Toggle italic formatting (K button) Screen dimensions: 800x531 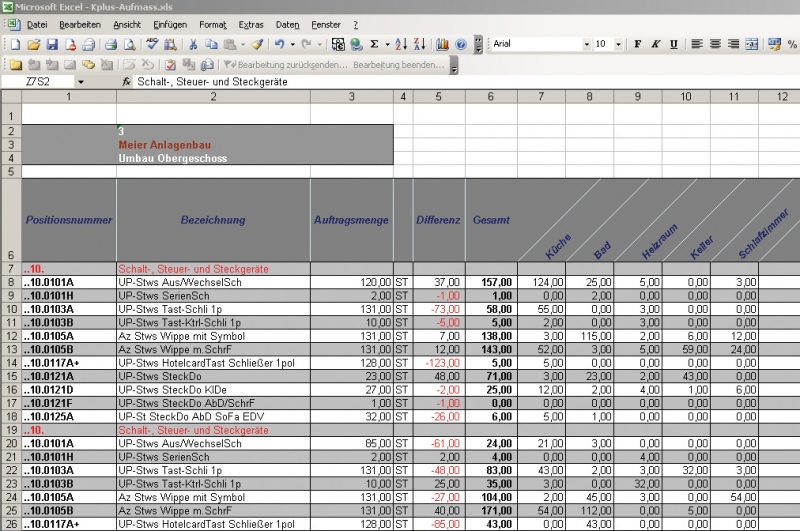click(655, 45)
